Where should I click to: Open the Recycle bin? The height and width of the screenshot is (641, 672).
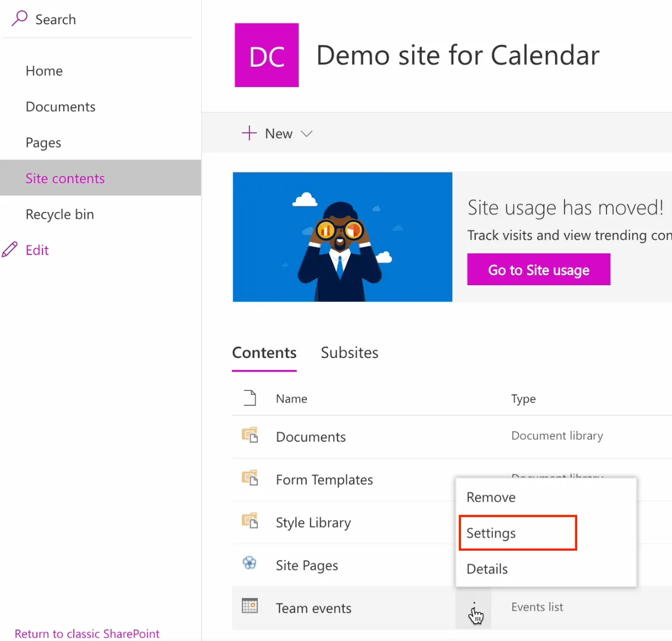[x=60, y=214]
